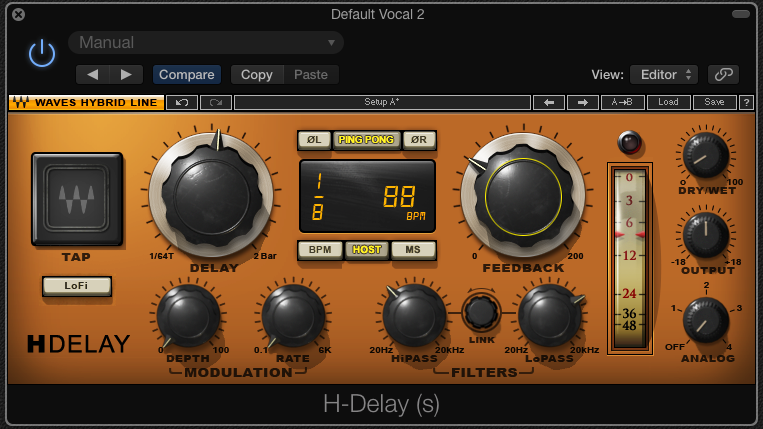Load previous Waves preset with left arrow
The height and width of the screenshot is (429, 763).
[549, 102]
